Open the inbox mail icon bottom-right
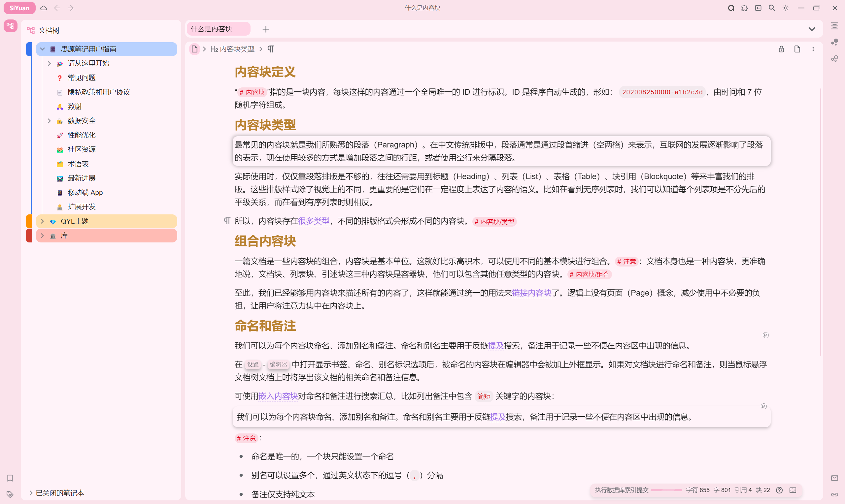This screenshot has width=845, height=504. [835, 478]
